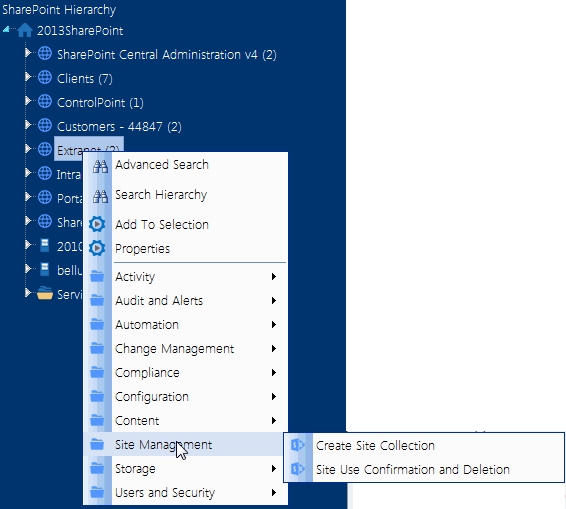This screenshot has width=566, height=509.
Task: Click the folder icon beside Storage
Action: (x=97, y=468)
